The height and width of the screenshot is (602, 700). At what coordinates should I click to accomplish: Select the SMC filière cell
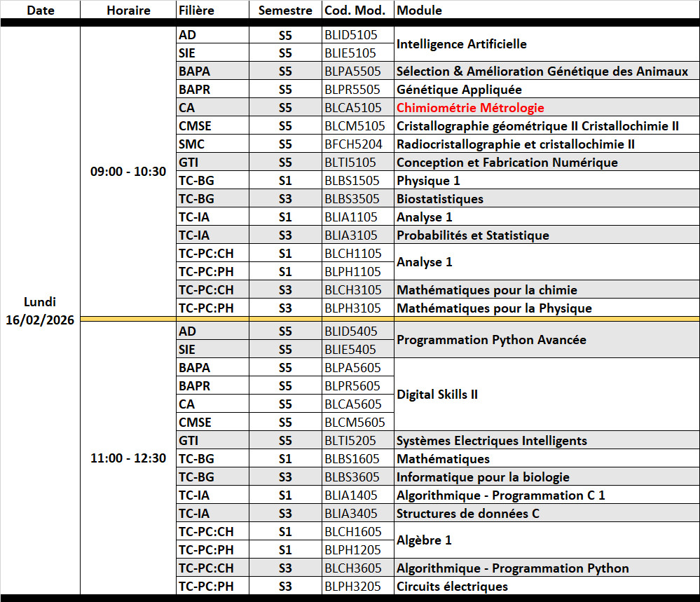192,144
